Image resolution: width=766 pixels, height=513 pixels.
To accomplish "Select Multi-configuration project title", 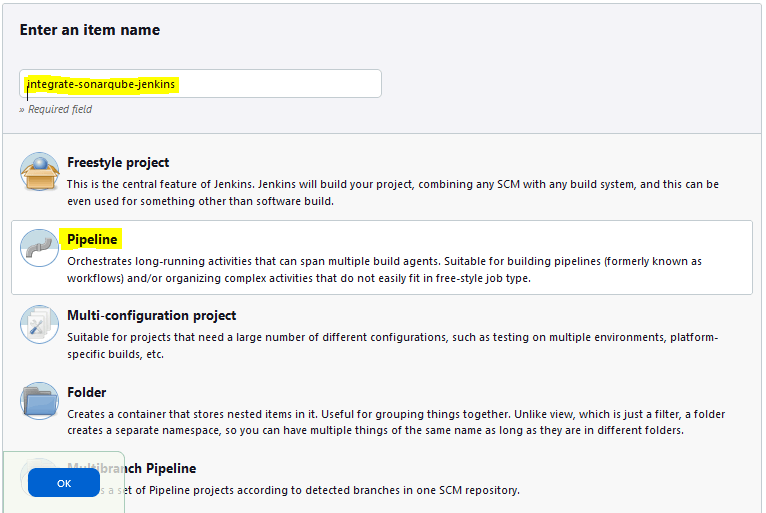I will [x=151, y=316].
